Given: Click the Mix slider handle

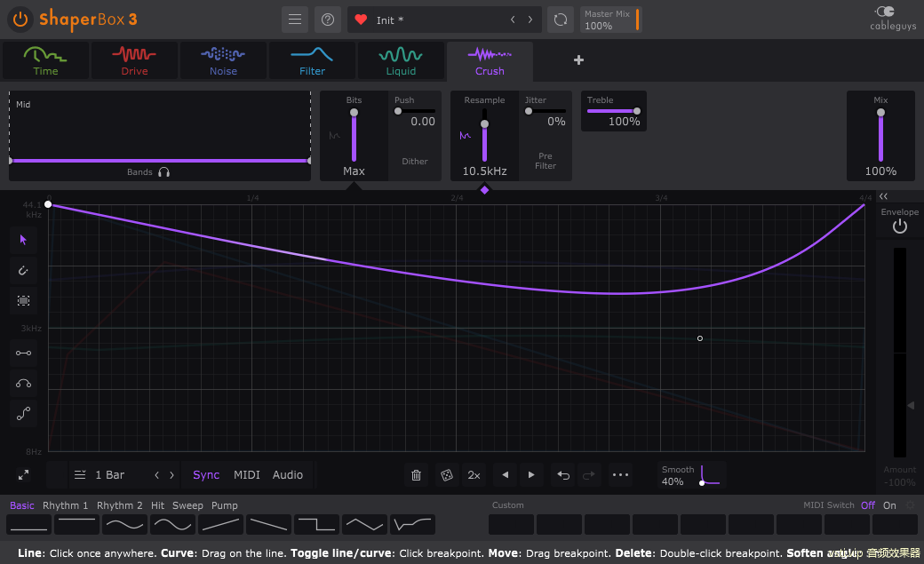Looking at the screenshot, I should click(880, 113).
